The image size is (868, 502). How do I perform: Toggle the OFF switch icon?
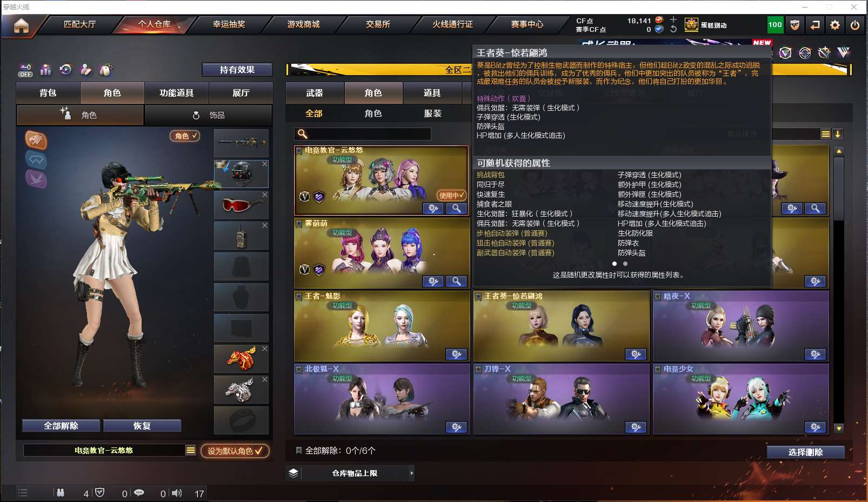(25, 70)
